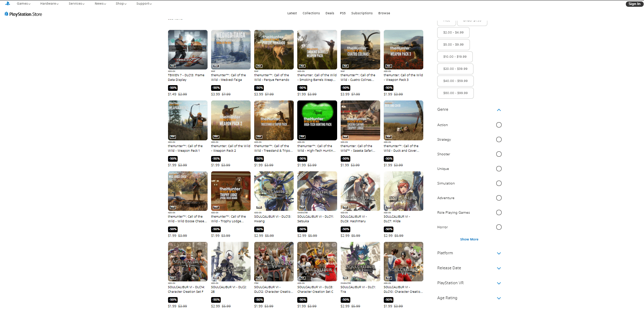Expand the Release Date filter

click(499, 268)
